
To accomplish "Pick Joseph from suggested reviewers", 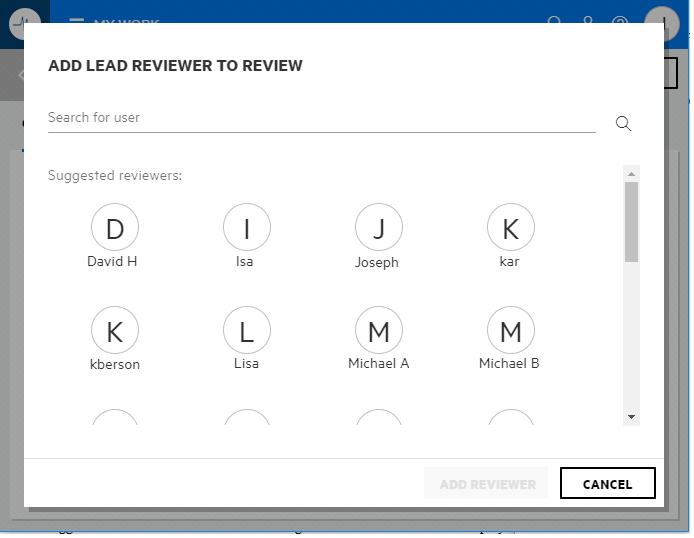I will point(379,229).
